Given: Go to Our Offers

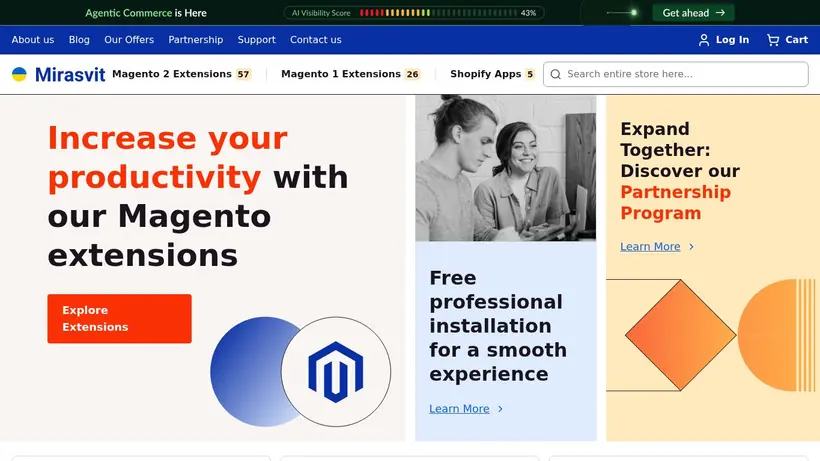Looking at the screenshot, I should [129, 40].
